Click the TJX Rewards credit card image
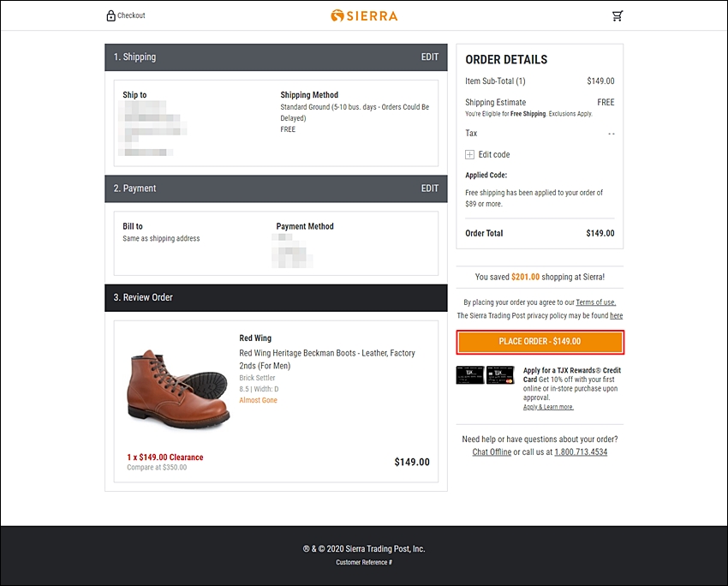 (x=485, y=374)
